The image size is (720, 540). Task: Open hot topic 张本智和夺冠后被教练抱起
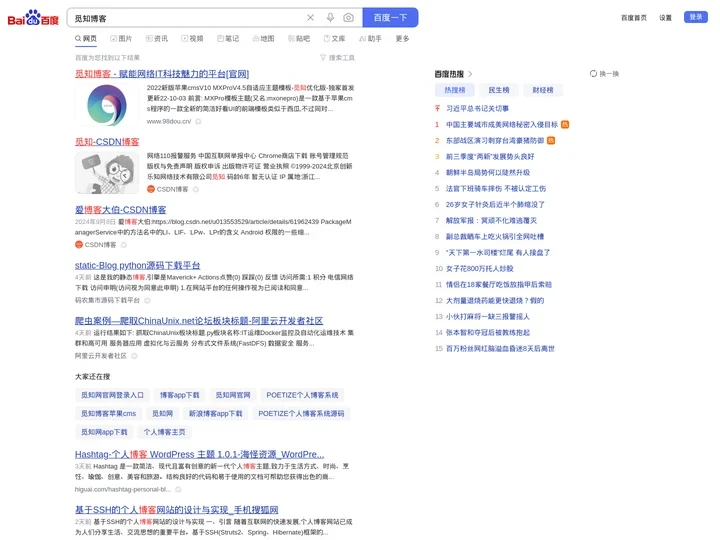pyautogui.click(x=488, y=333)
